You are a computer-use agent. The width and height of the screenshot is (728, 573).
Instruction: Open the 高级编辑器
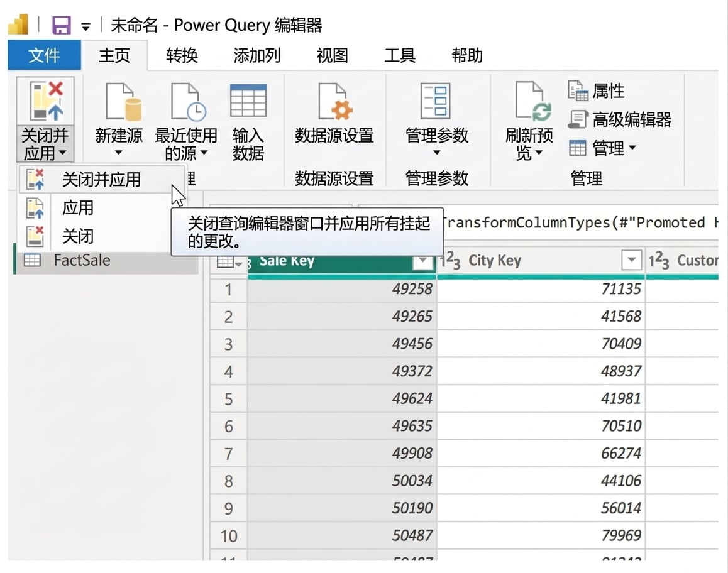pyautogui.click(x=620, y=119)
